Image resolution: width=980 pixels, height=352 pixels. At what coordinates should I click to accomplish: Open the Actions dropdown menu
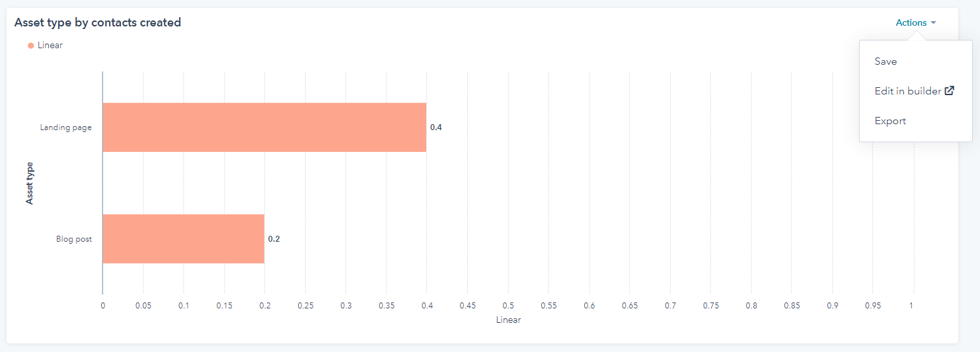pos(916,23)
